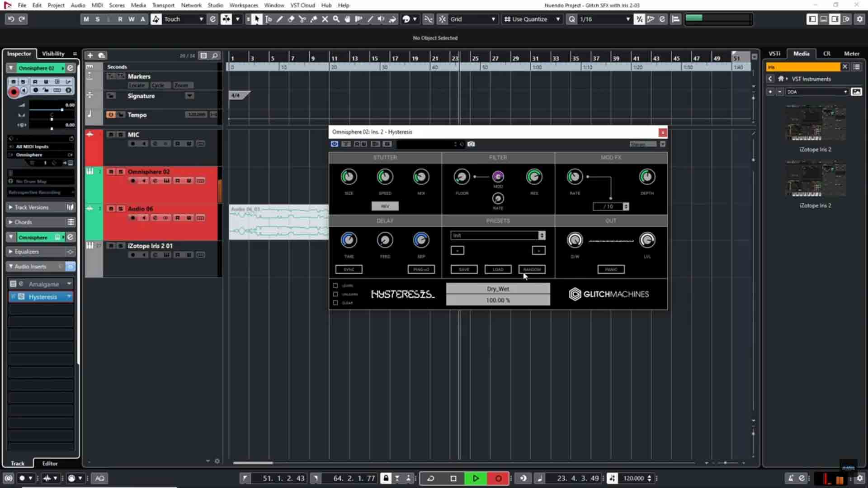Toggle the Hysteresis plugin power button
Screen dimensions: 868x488
tap(335, 144)
